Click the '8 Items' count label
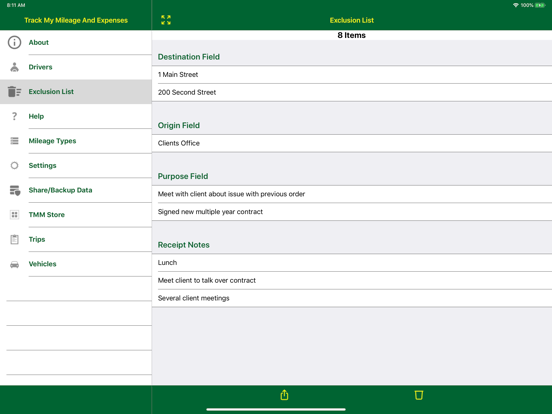 click(352, 35)
